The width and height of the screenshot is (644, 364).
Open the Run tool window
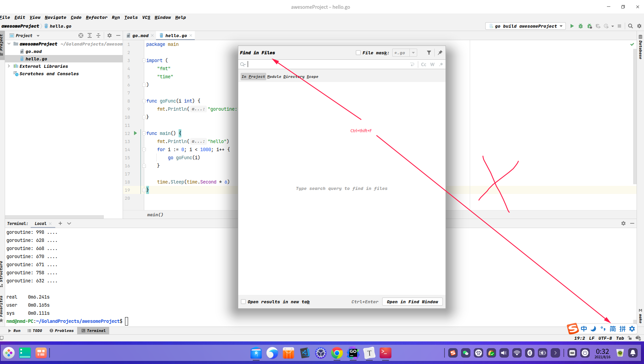pyautogui.click(x=14, y=331)
